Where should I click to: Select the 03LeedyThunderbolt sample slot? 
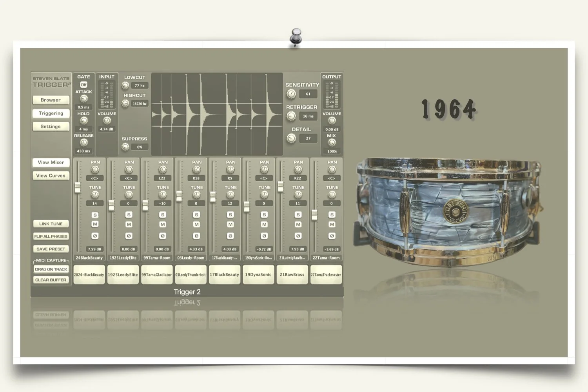pos(191,274)
